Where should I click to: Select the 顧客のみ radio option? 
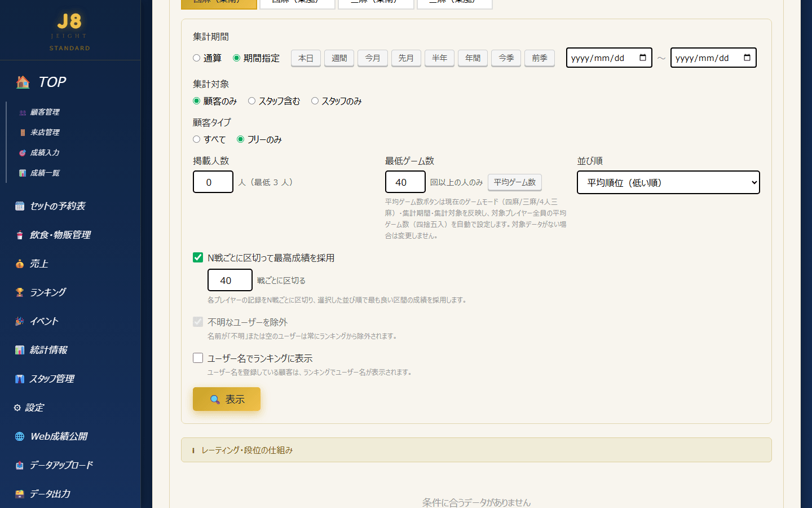point(197,101)
